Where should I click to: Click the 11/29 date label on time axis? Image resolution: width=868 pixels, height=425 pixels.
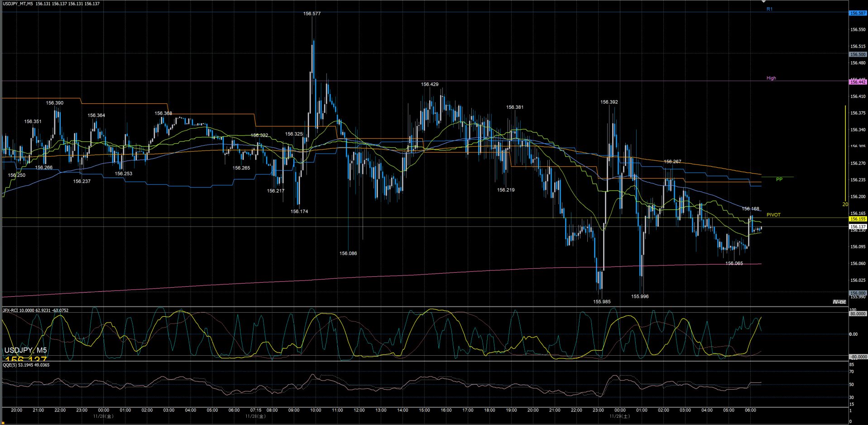[x=619, y=416]
